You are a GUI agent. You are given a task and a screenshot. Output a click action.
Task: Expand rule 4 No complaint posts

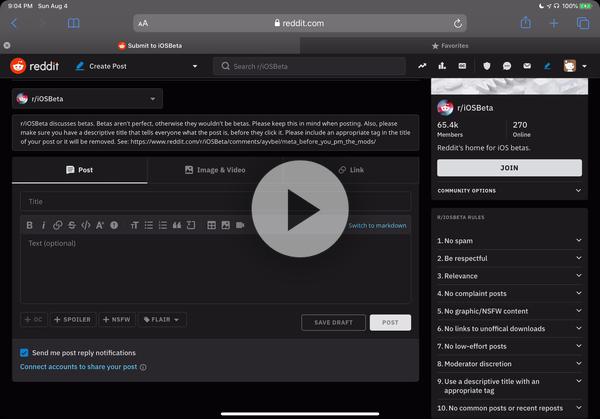pyautogui.click(x=509, y=293)
